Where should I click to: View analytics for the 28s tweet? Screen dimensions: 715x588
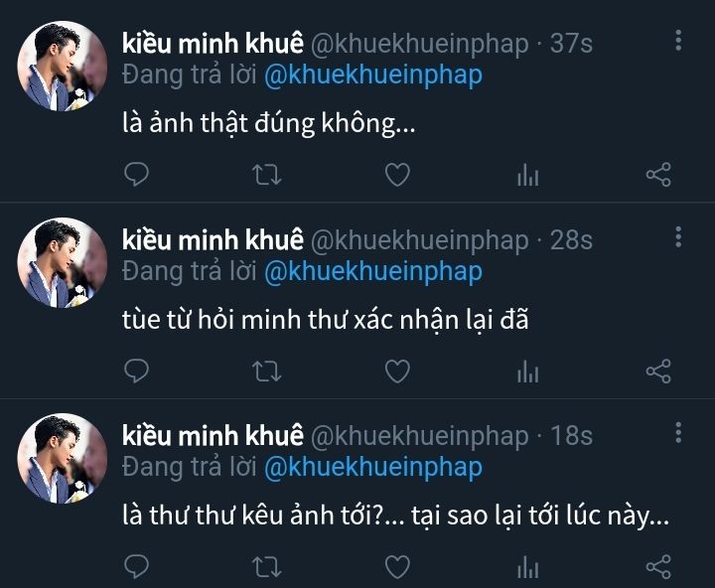pyautogui.click(x=527, y=371)
